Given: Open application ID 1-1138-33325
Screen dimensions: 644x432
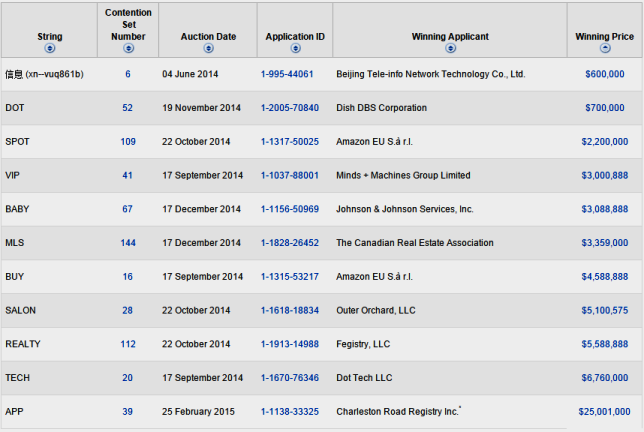Looking at the screenshot, I should click(x=290, y=411).
